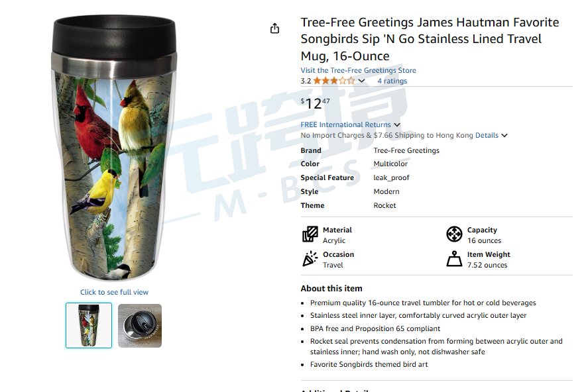Click the Material swatch icon

point(310,234)
